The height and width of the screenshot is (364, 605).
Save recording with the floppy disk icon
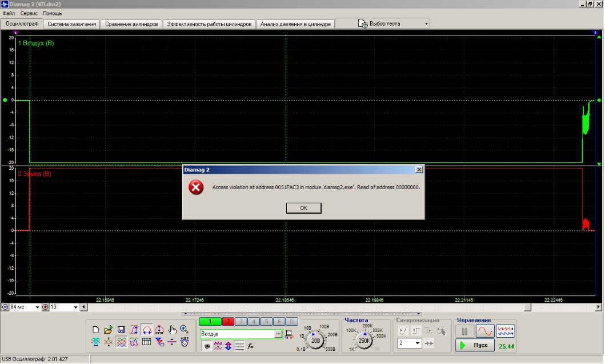pyautogui.click(x=121, y=330)
